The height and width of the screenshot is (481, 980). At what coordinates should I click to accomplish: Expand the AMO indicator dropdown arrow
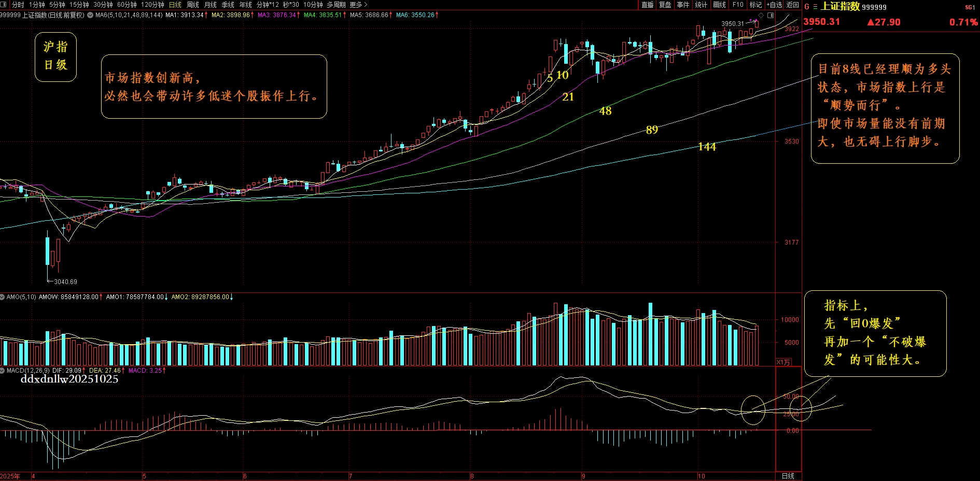[3, 297]
